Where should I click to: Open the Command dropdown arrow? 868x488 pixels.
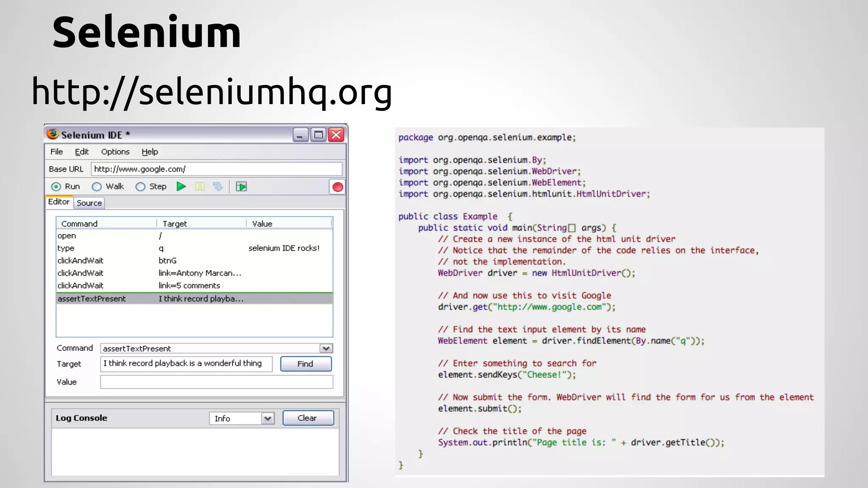(x=326, y=348)
